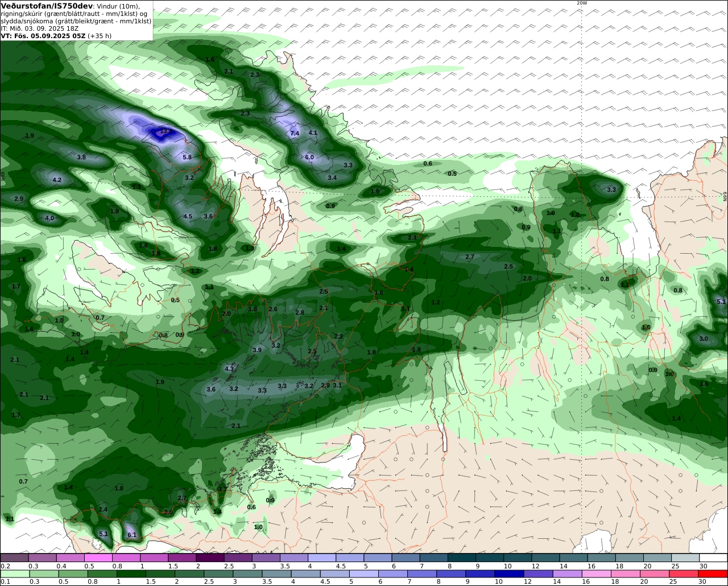This screenshot has width=728, height=586.
Task: Select the 4.1 value beside the 7.4 value
Action: click(313, 133)
